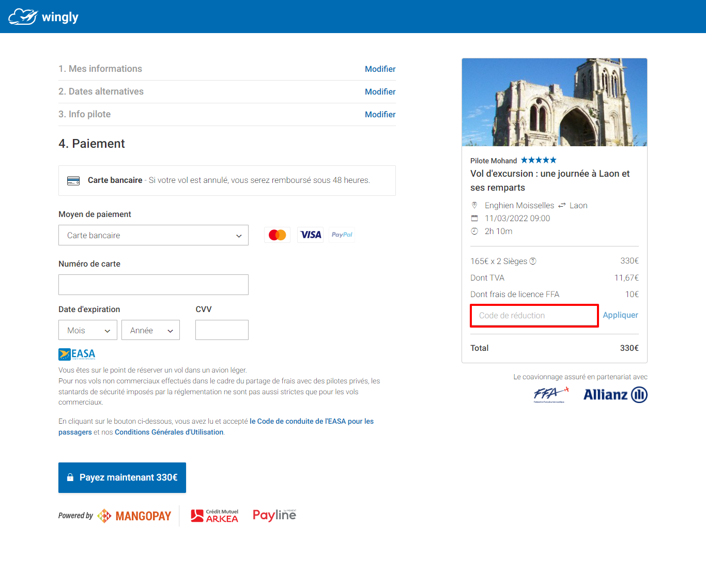Click the flight title about Laon et ses remparts
Screen dimensions: 706x588
tap(550, 181)
